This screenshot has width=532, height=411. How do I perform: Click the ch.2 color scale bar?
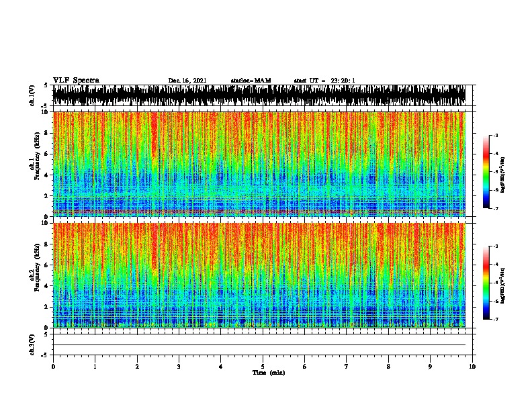click(x=486, y=283)
